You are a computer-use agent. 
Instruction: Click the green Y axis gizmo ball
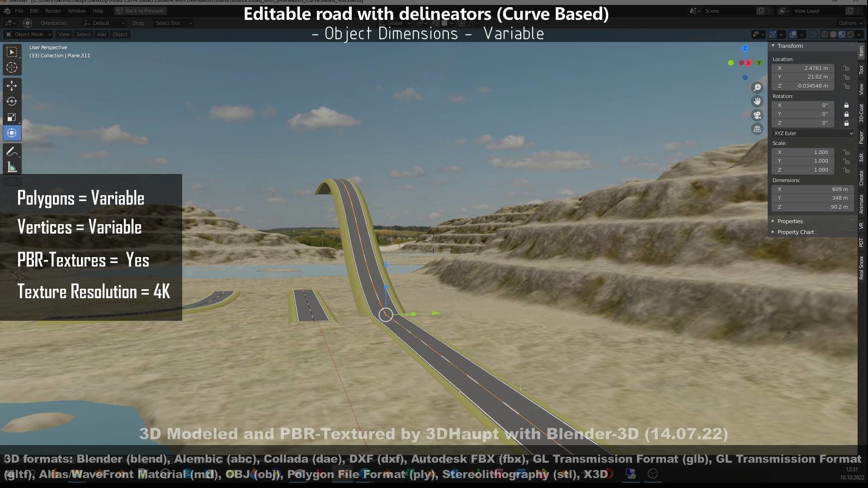pyautogui.click(x=759, y=63)
